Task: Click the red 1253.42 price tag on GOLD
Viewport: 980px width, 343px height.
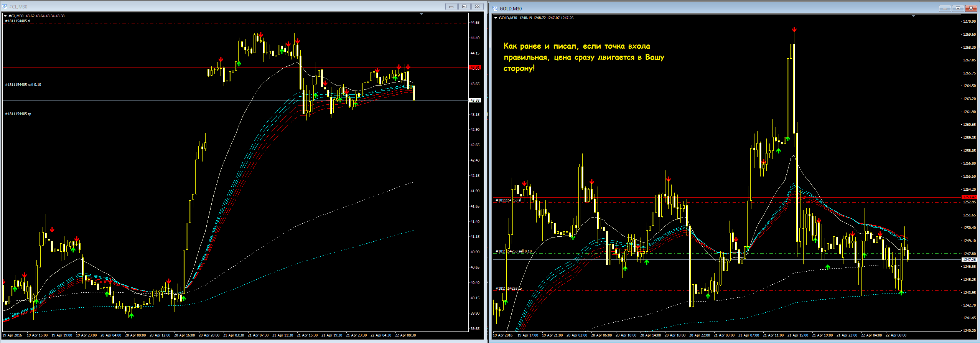Action: 969,197
